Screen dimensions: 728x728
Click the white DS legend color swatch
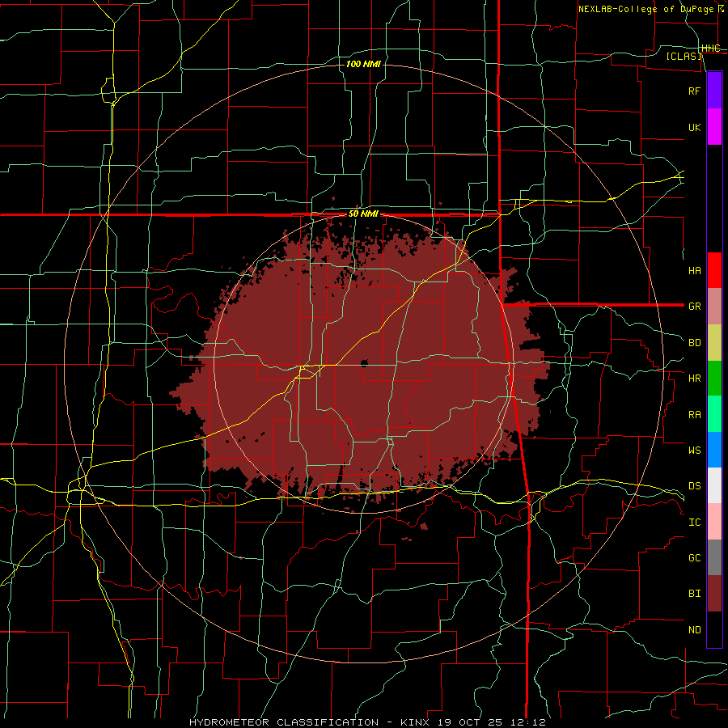pyautogui.click(x=714, y=485)
